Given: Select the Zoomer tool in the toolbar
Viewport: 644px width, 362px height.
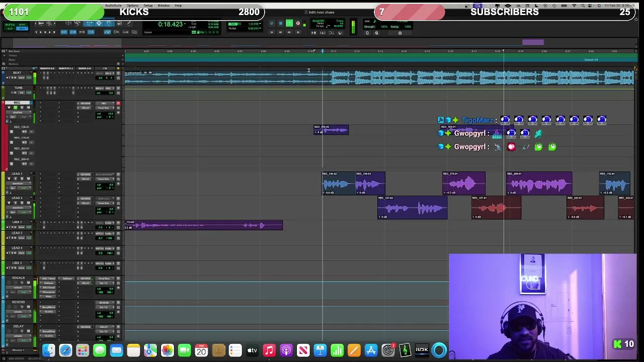Looking at the screenshot, I should click(76, 23).
